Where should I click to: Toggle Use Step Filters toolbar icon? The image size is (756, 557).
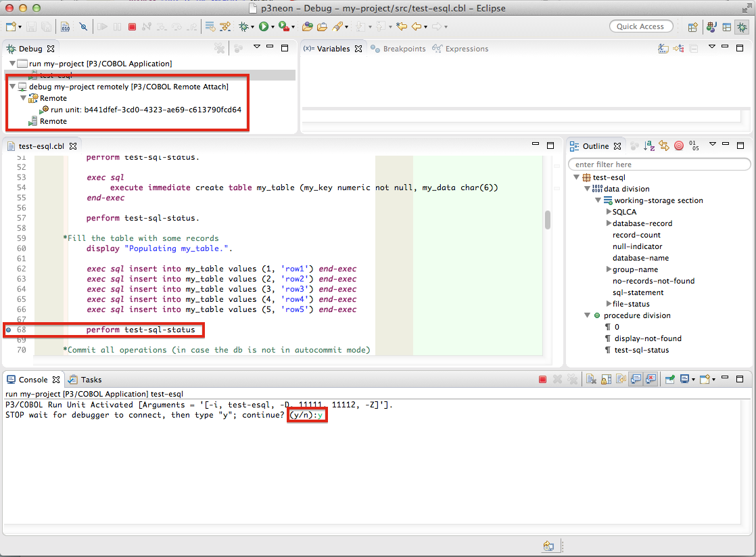[225, 26]
